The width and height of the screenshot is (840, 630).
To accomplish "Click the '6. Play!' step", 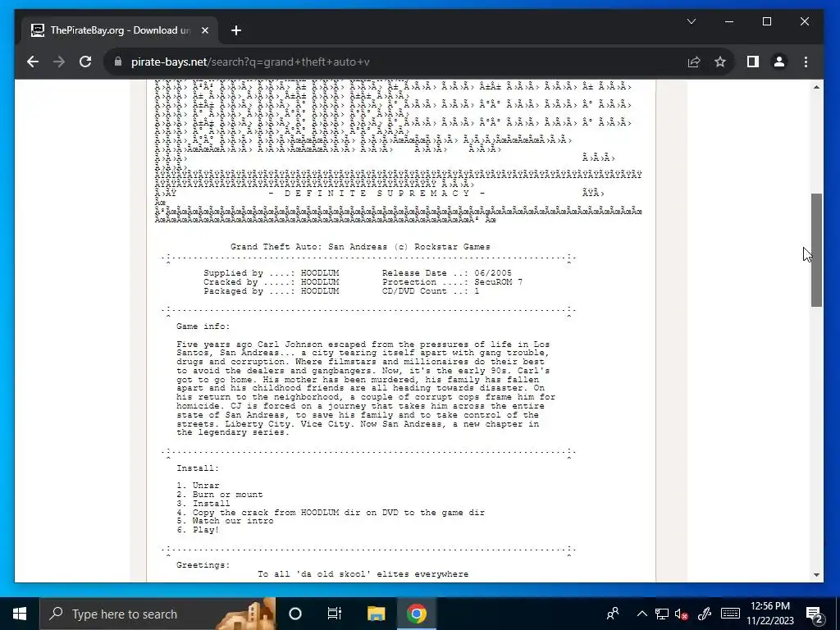I will point(198,530).
